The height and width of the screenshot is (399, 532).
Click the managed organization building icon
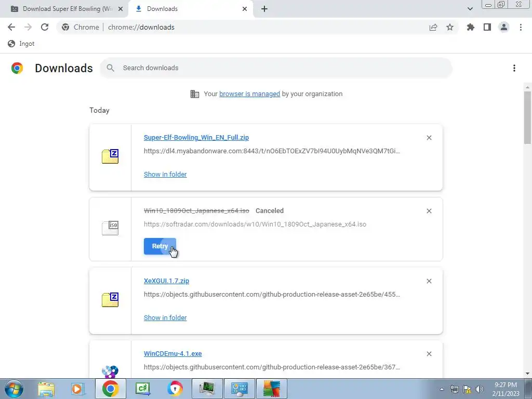[195, 94]
